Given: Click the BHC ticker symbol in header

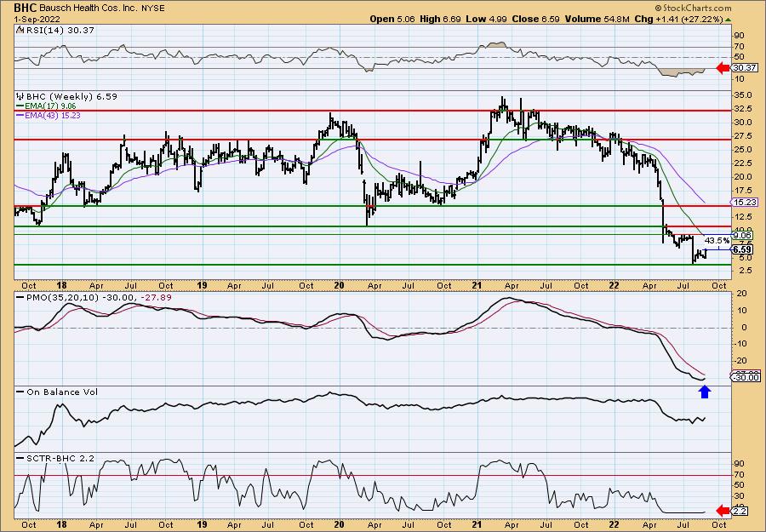Looking at the screenshot, I should (x=24, y=8).
